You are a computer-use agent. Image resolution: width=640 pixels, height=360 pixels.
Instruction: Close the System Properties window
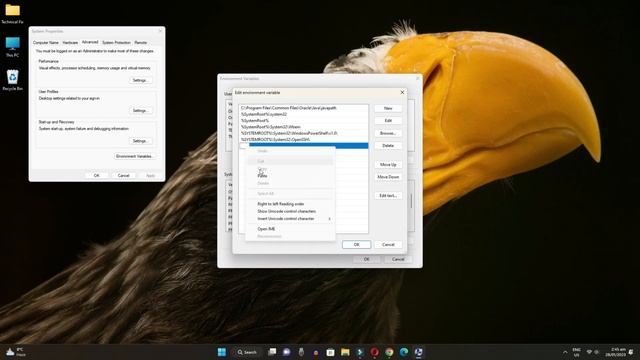point(160,31)
